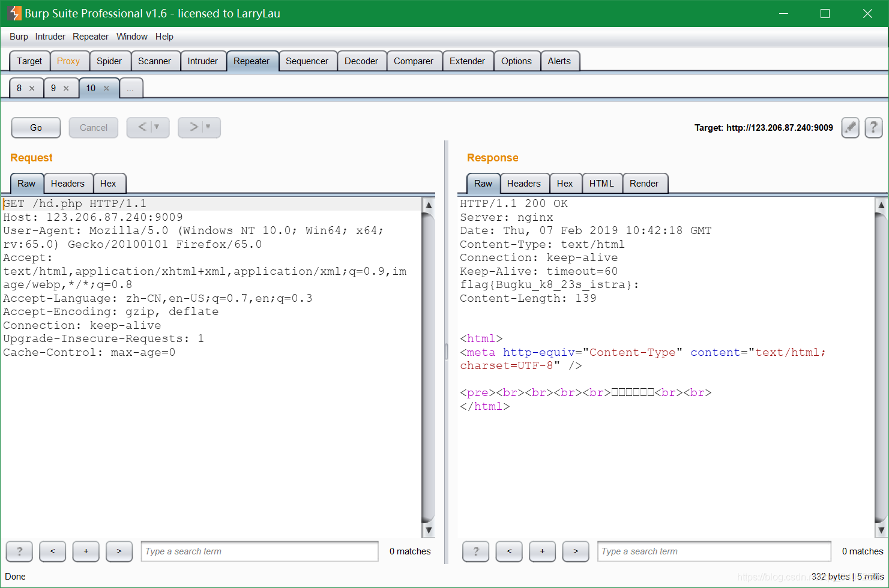Find next match in request search
889x588 pixels.
(119, 551)
